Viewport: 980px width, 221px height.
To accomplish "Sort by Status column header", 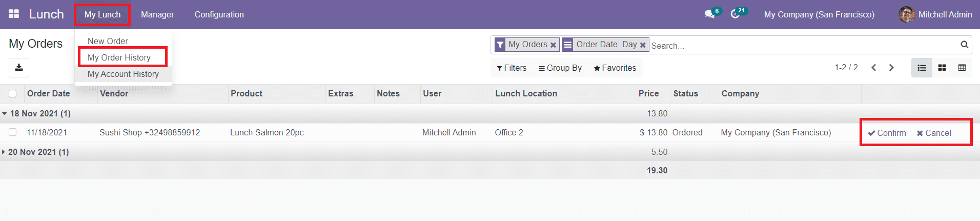I will [686, 93].
